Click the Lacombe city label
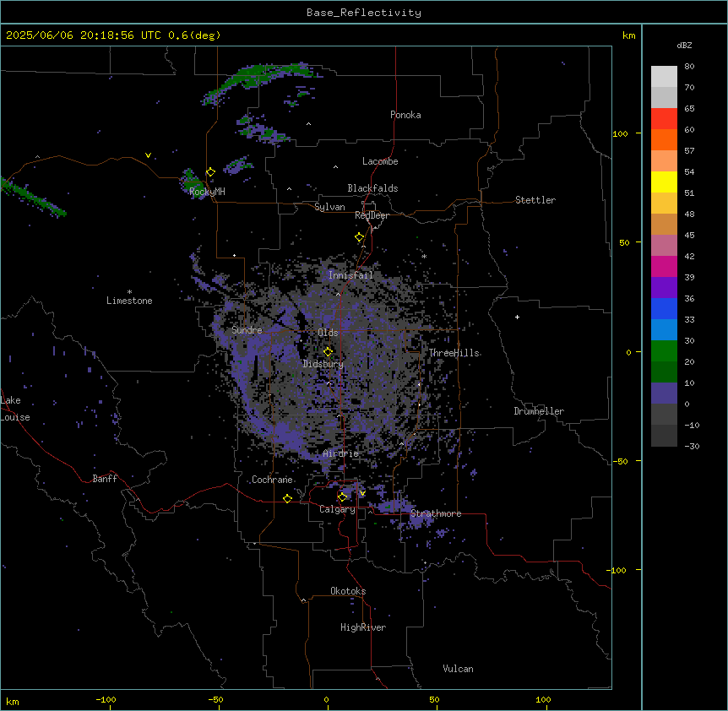The image size is (728, 711). (380, 161)
